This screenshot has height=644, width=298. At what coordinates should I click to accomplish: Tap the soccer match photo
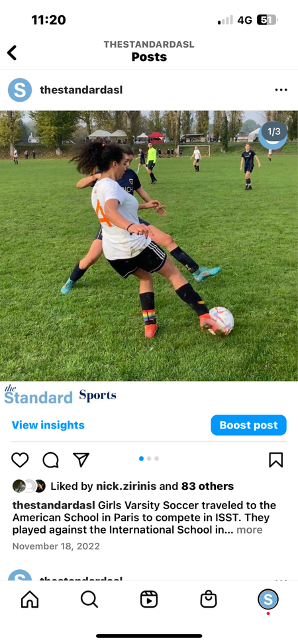point(149,245)
